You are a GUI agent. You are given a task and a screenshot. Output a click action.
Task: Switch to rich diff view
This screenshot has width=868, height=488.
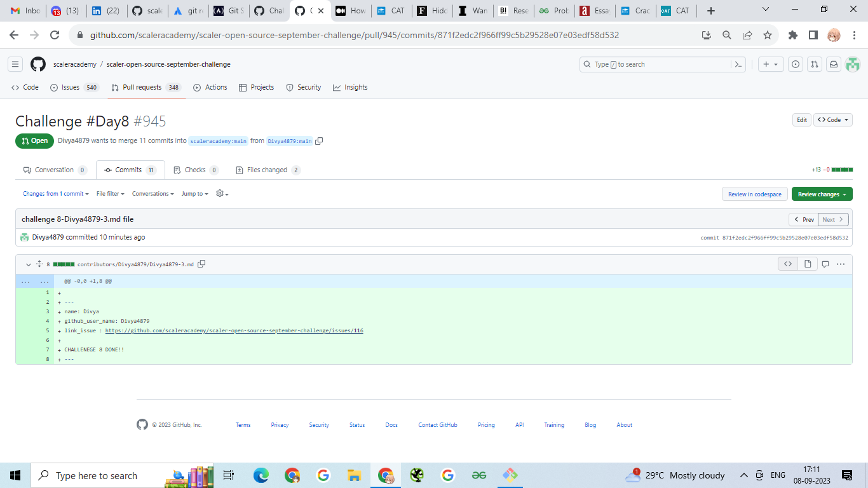point(807,263)
